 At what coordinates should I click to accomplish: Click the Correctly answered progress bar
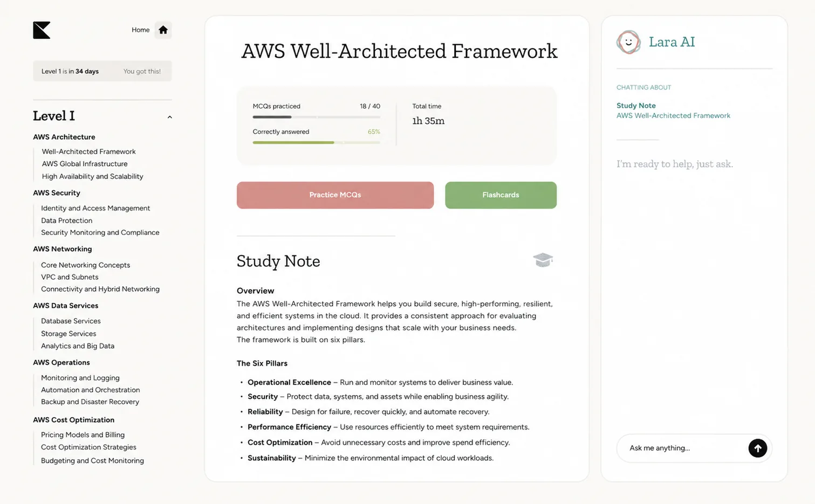click(x=316, y=142)
